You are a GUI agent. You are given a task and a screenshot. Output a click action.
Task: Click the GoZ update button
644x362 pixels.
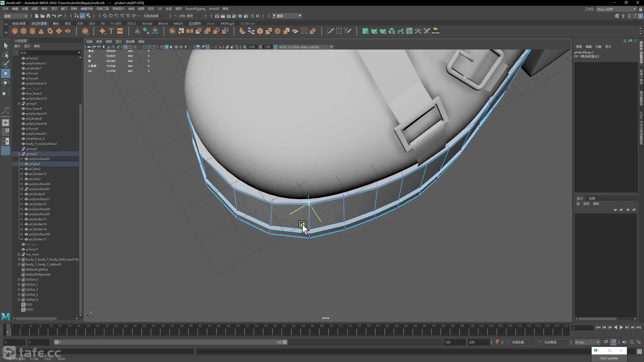[609, 358]
